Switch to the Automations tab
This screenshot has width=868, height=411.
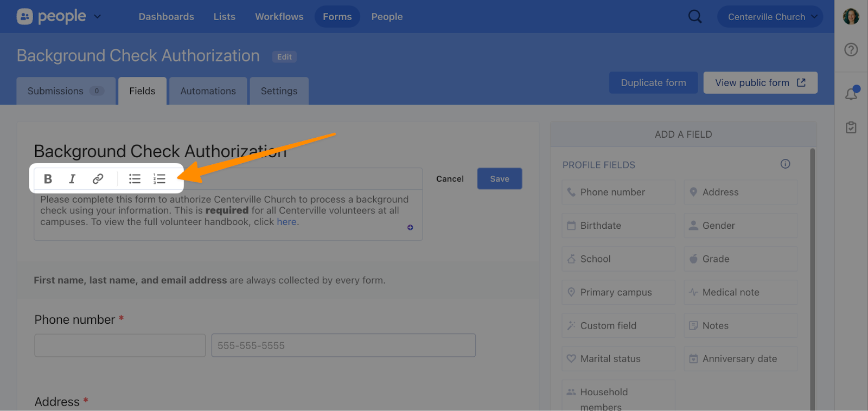tap(208, 91)
